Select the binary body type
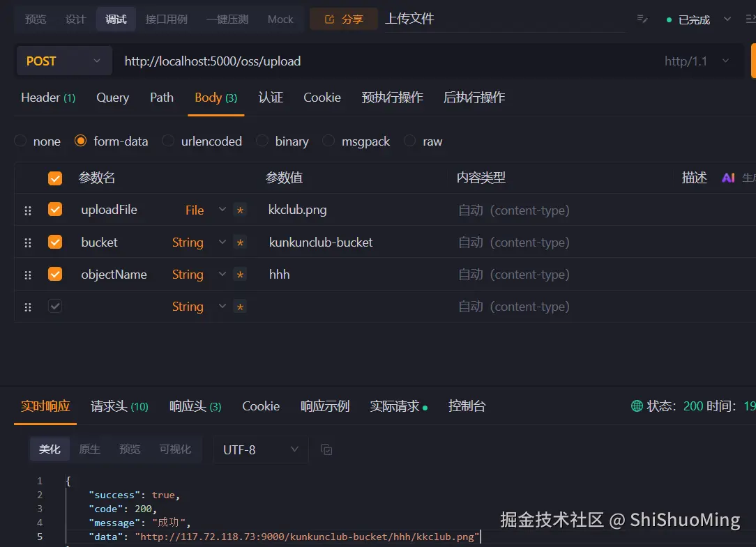 click(x=262, y=141)
